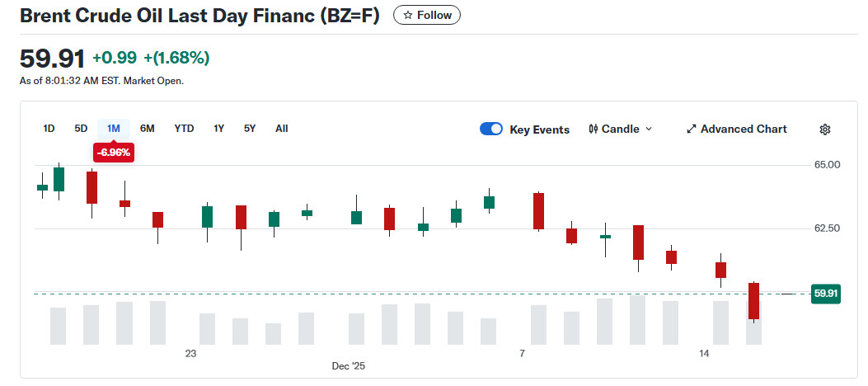Viewport: 868px width, 386px height.
Task: Click the Dec '25 date marker
Action: click(349, 365)
